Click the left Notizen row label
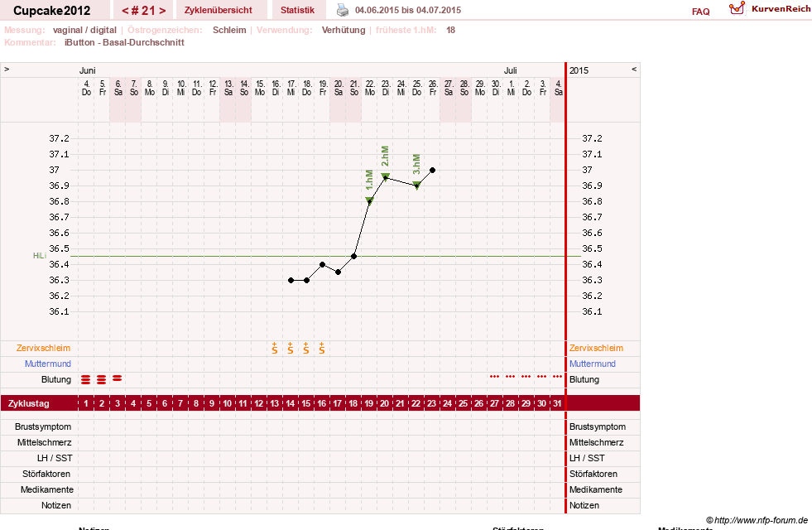The width and height of the screenshot is (812, 530). coord(56,505)
